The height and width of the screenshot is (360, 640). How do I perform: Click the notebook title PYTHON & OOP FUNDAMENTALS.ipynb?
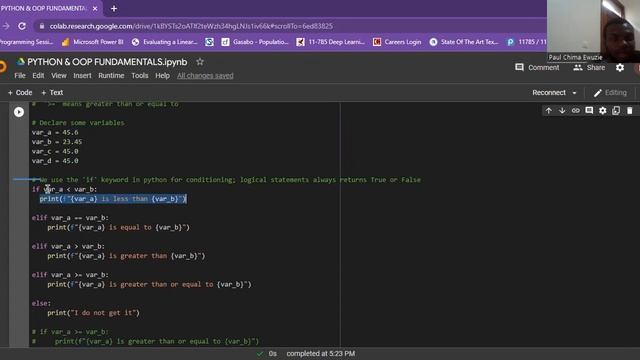pyautogui.click(x=107, y=62)
